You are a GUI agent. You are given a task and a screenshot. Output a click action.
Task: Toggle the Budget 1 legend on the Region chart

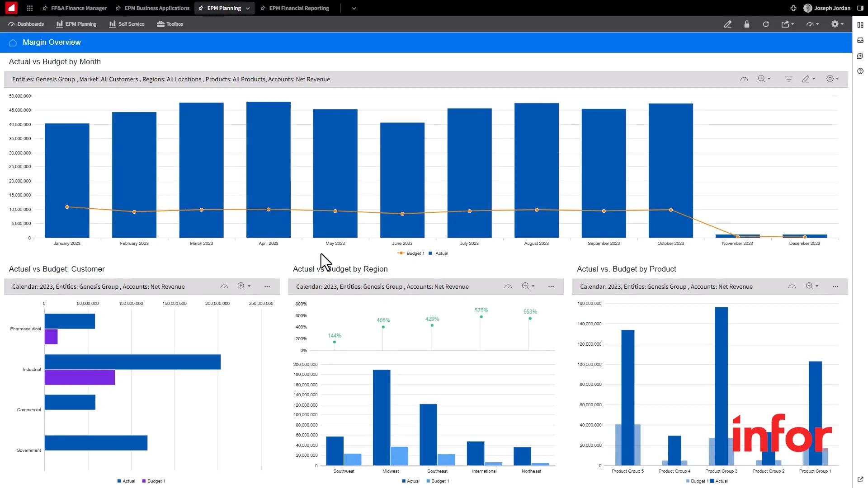click(438, 481)
